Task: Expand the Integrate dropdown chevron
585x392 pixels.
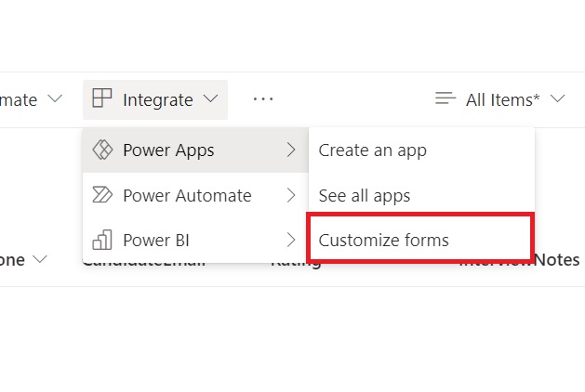Action: click(211, 98)
